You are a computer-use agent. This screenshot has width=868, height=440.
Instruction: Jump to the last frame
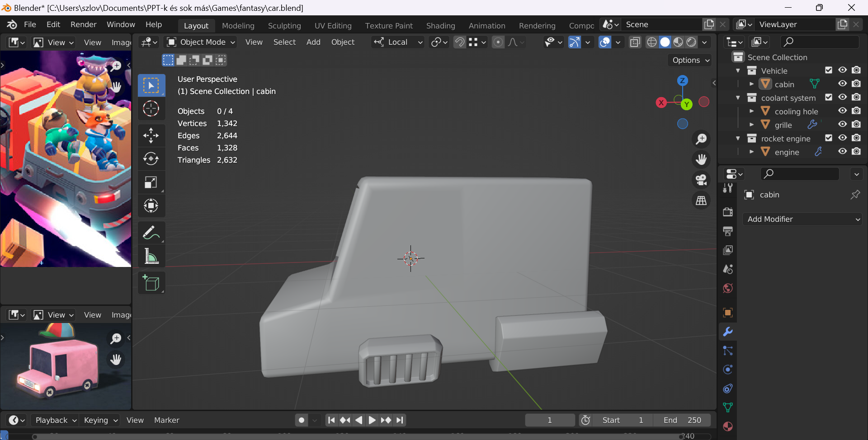pos(400,420)
